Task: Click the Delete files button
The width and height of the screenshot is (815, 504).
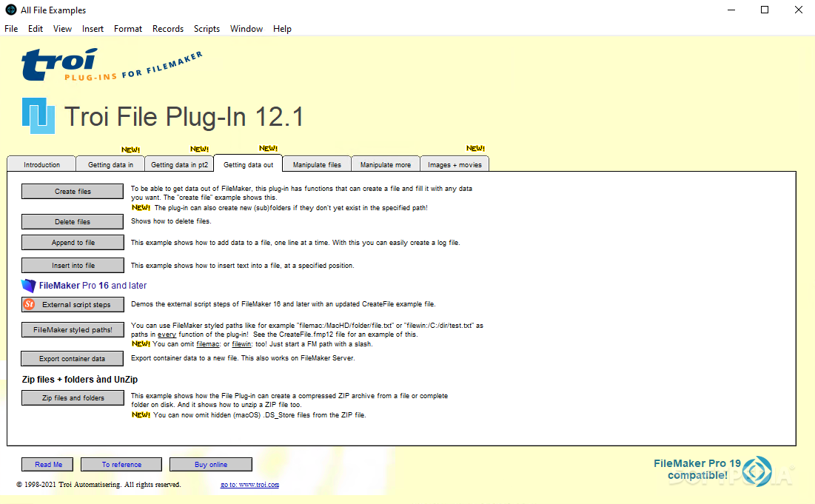Action: (73, 221)
